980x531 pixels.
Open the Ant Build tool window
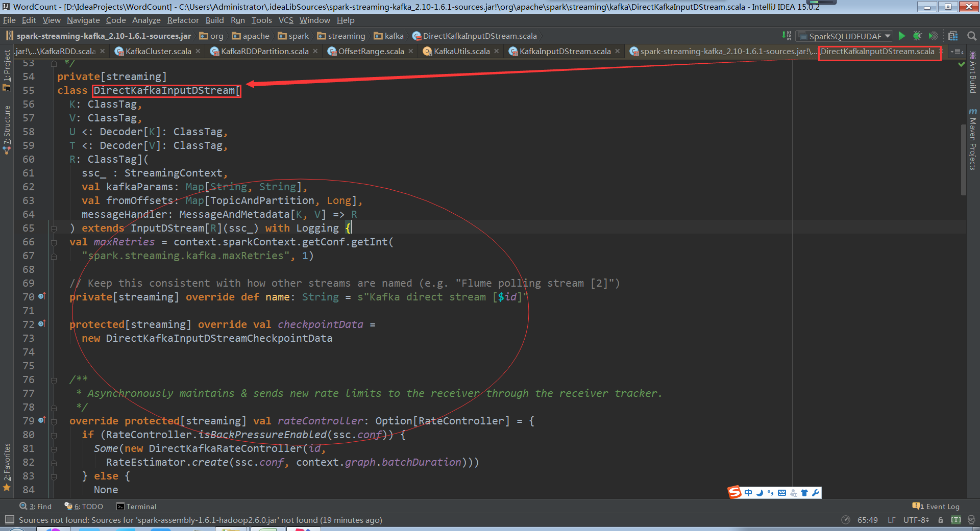pyautogui.click(x=973, y=72)
